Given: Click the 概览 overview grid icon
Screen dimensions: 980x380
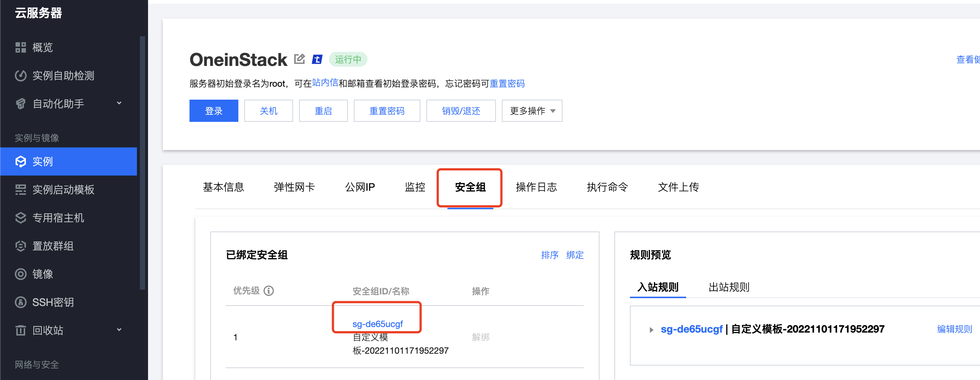Looking at the screenshot, I should click(21, 48).
